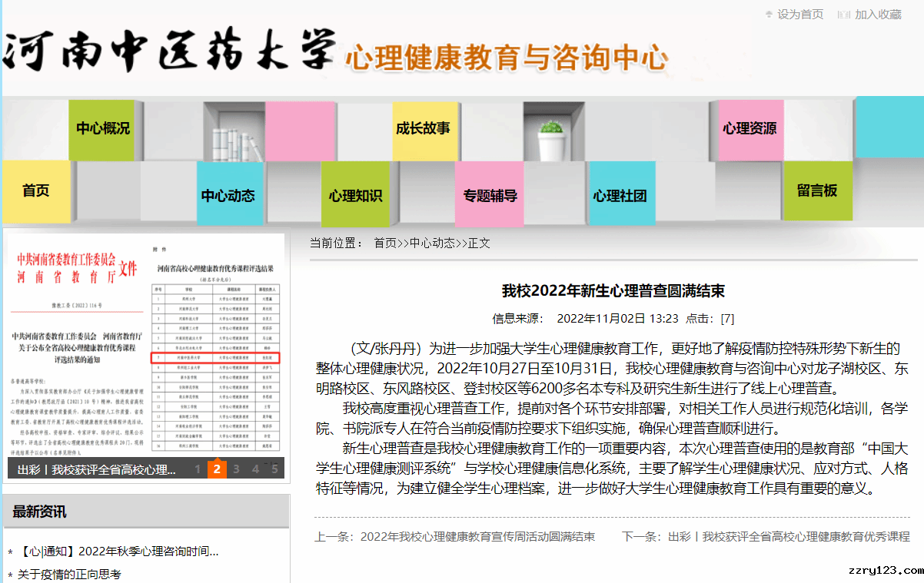This screenshot has width=924, height=583.
Task: Open the 留言板 navigation tile
Action: (817, 191)
